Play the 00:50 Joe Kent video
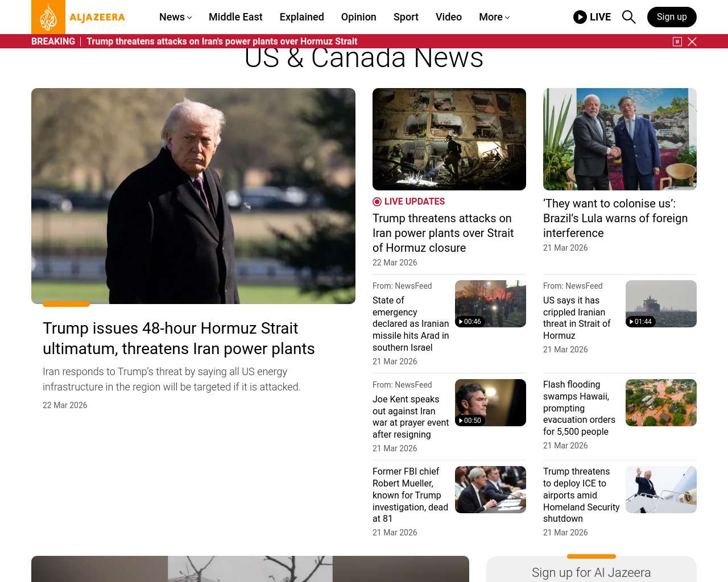728x582 pixels. (490, 402)
